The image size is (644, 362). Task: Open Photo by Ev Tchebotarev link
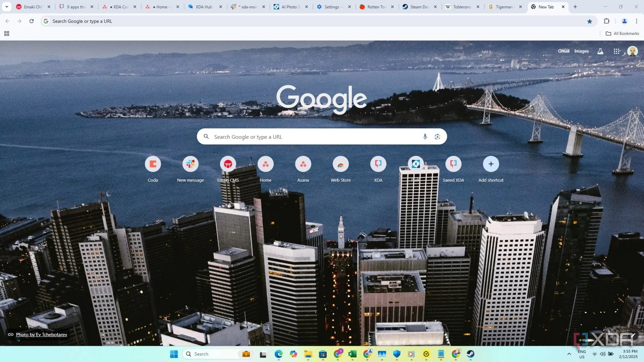(x=42, y=335)
